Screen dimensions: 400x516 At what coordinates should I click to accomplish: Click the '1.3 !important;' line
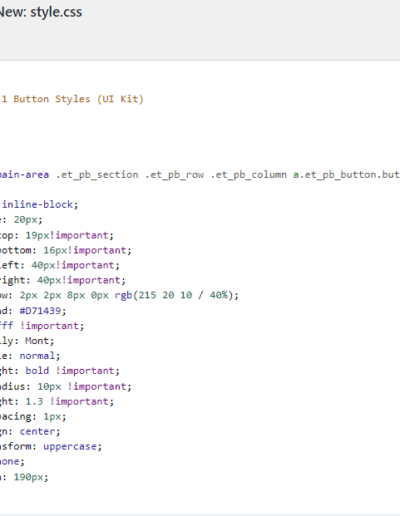pos(69,401)
